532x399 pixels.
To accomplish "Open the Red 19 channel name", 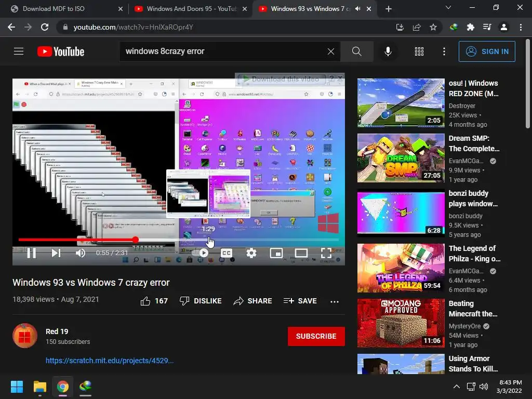I will (57, 331).
